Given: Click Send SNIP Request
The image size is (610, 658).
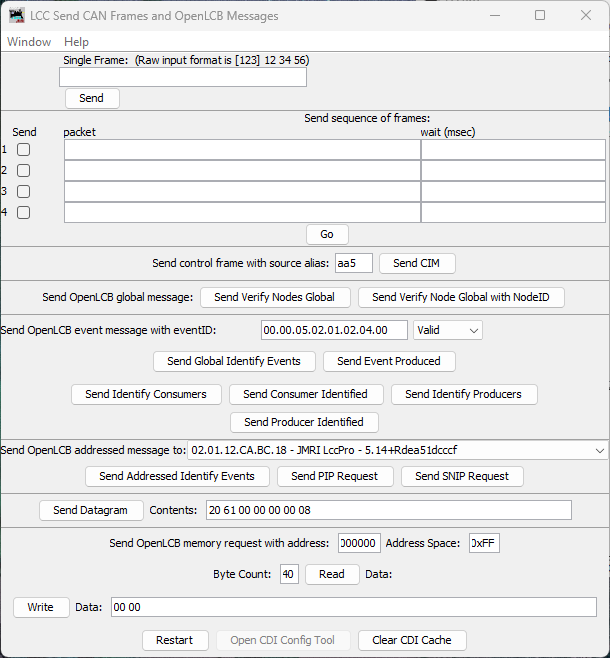Looking at the screenshot, I should coord(462,476).
